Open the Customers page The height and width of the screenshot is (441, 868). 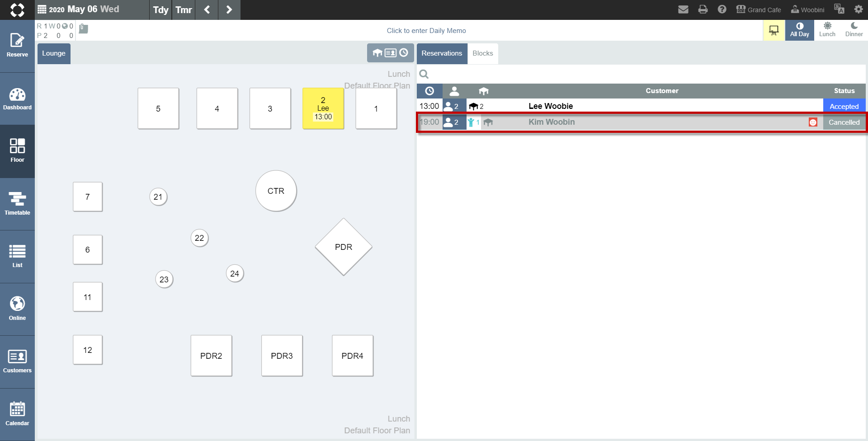tap(17, 361)
